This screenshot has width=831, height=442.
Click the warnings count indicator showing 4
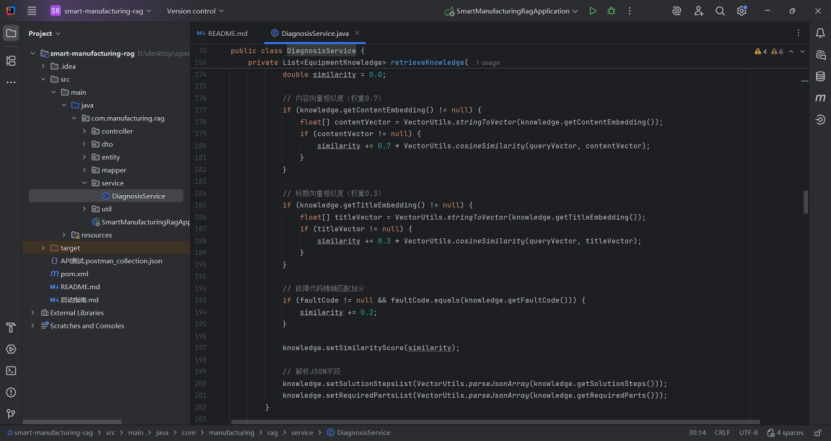click(761, 51)
